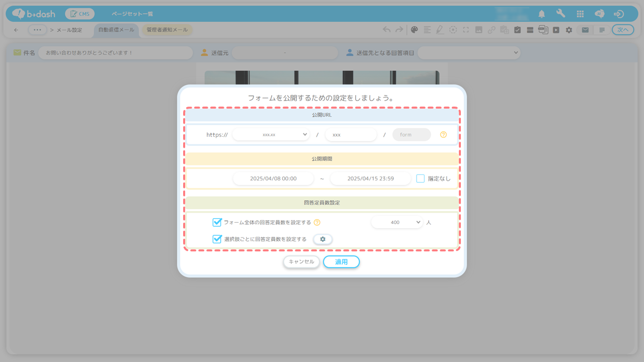The width and height of the screenshot is (644, 362).
Task: Click the 送信元 sender field
Action: pyautogui.click(x=285, y=53)
